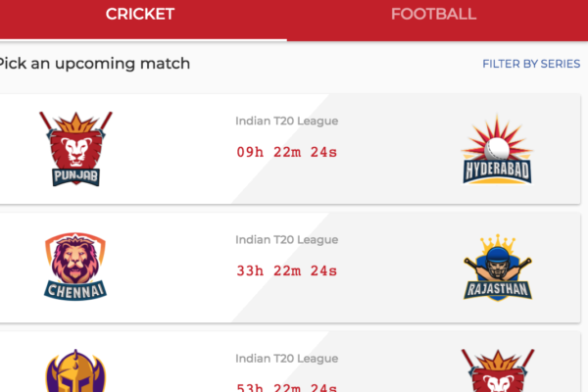Open the 09h 22m 24s countdown match
This screenshot has height=392, width=588.
(287, 152)
